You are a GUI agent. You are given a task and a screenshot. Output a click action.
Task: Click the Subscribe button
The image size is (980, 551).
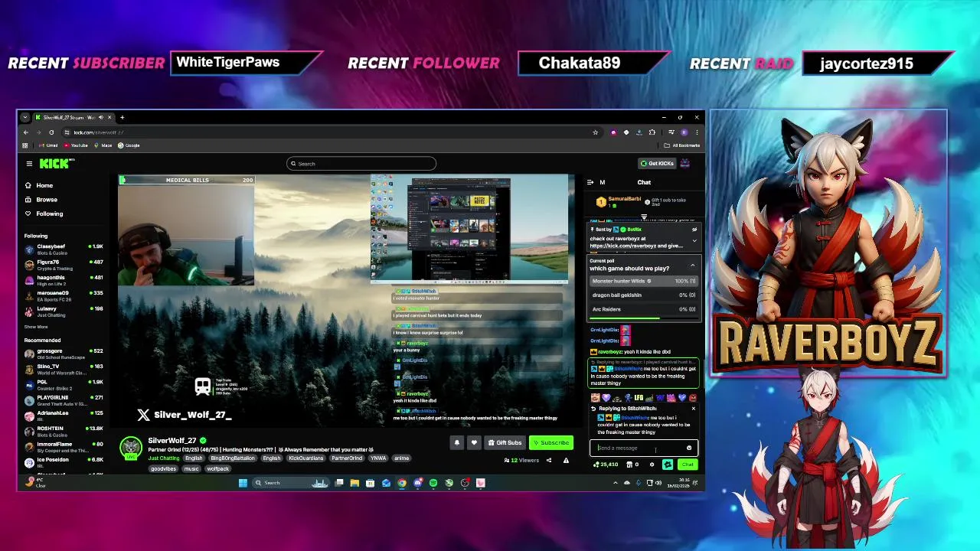551,442
